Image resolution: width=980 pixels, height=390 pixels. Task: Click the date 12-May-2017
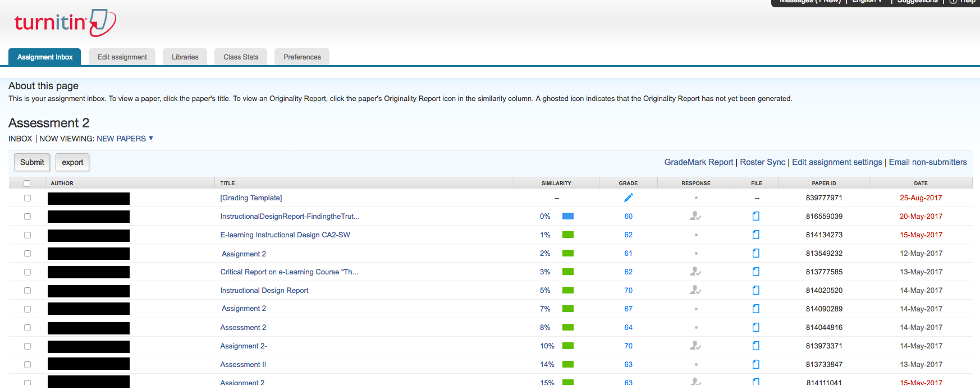point(921,253)
